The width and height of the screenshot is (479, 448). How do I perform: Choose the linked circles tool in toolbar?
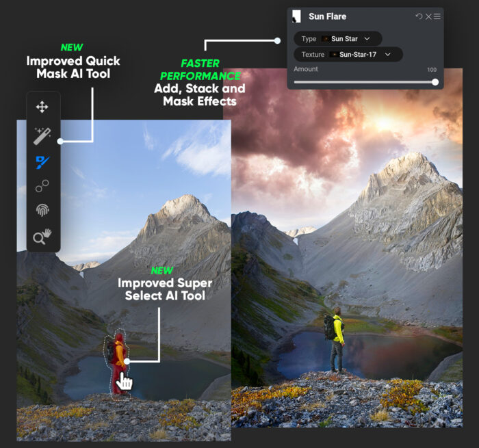(x=42, y=186)
